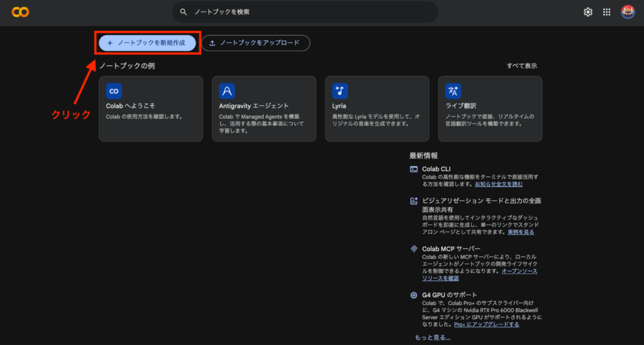644x345 pixels.
Task: Click the Colab の使用方法を確認します description
Action: [144, 116]
